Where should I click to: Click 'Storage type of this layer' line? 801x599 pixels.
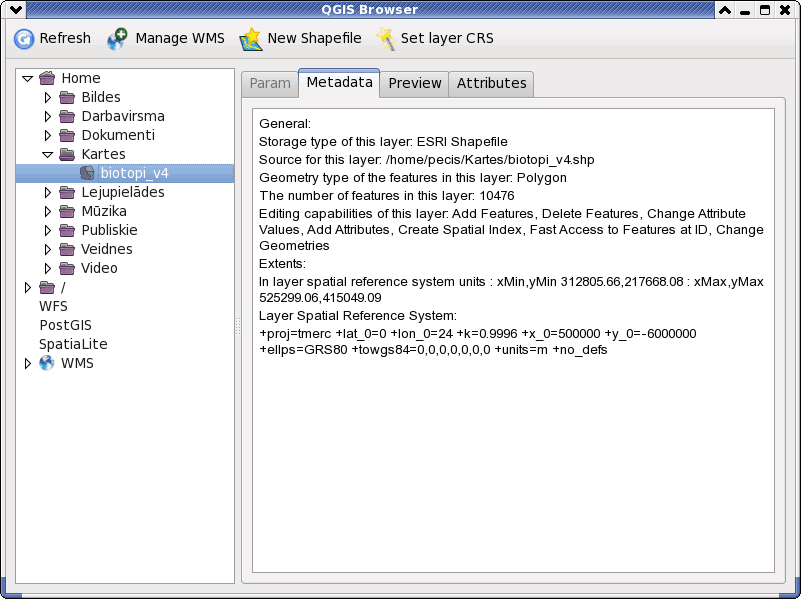(383, 141)
